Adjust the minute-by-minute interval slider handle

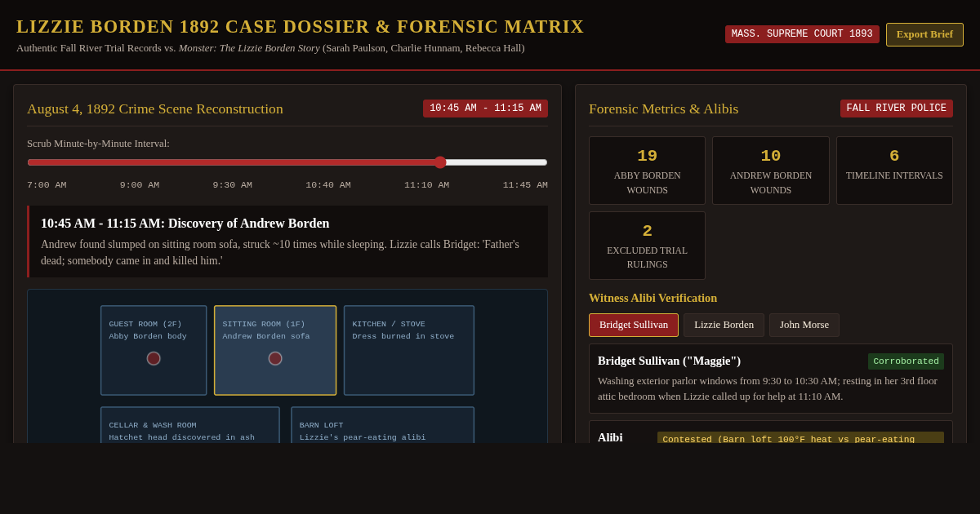point(440,162)
